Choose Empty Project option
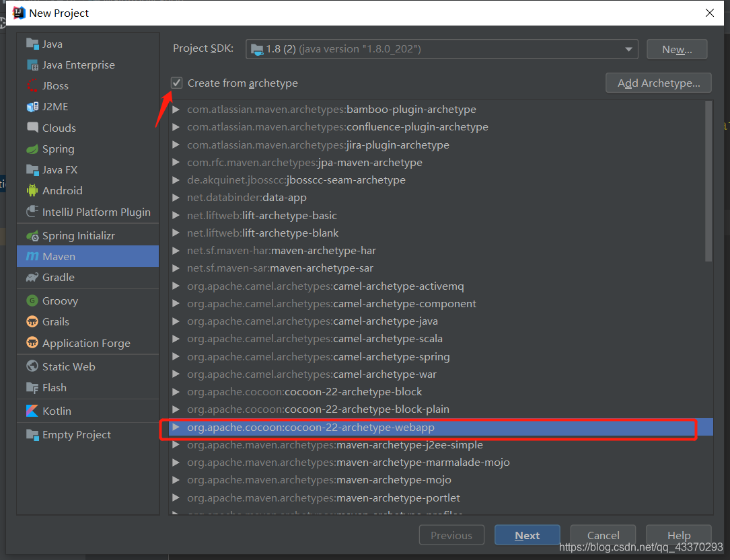This screenshot has height=560, width=730. [x=87, y=435]
